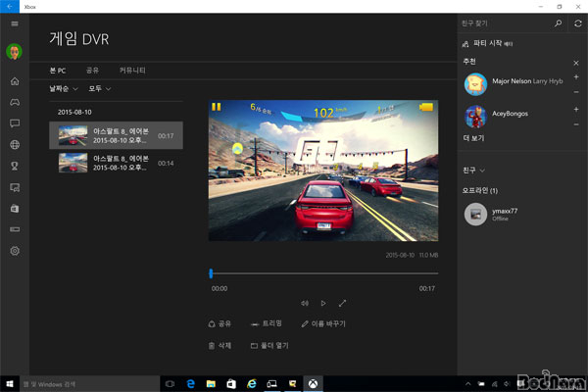
Task: Switch to the 공유 tab
Action: 92,71
